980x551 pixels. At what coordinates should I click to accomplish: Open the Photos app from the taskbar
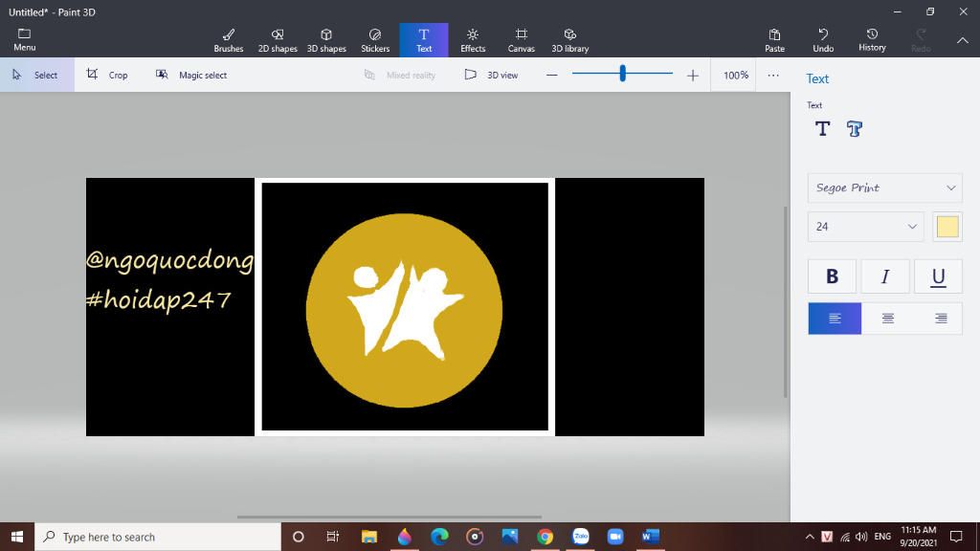pos(510,537)
